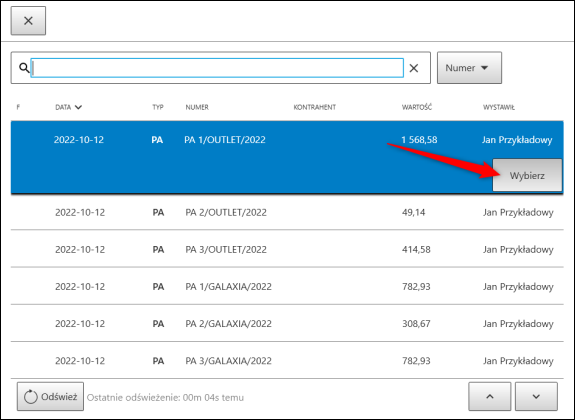Click the magnifier search icon

[x=24, y=68]
